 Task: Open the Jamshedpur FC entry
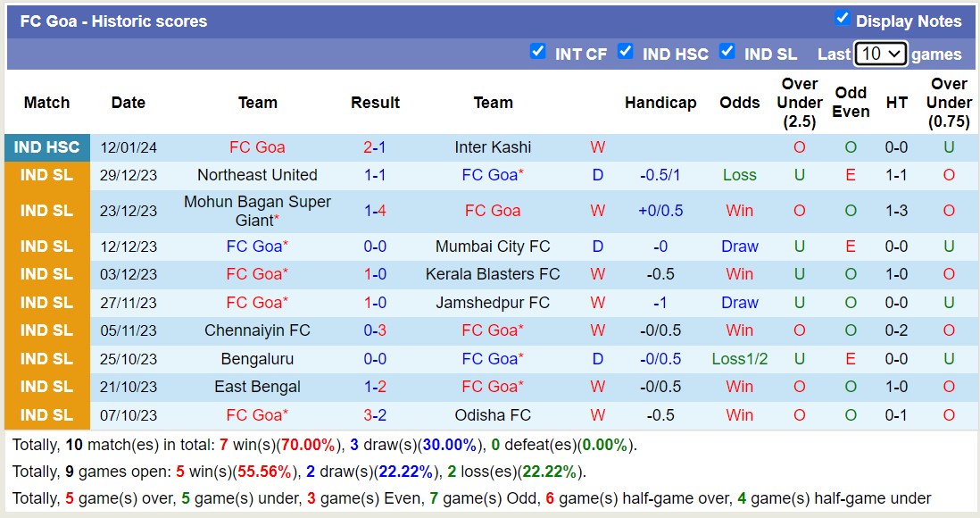click(494, 302)
